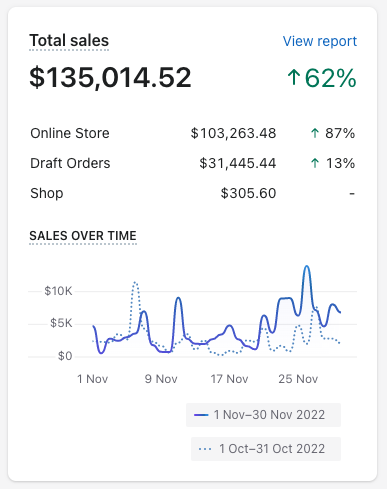Select the Shop row label
Screen dimensions: 387x489
(x=47, y=193)
